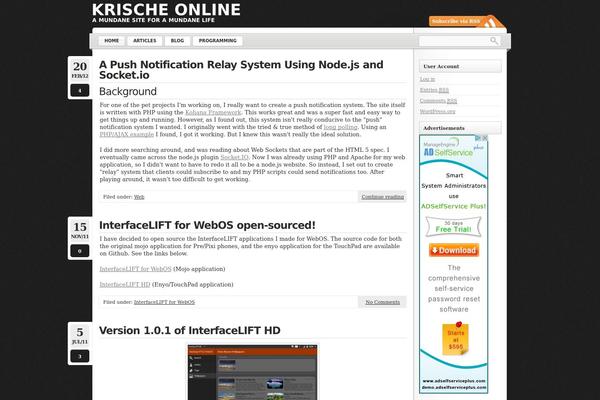Follow the InterfaceLIFT HD Enyo link
600x400 pixels.
coord(125,285)
